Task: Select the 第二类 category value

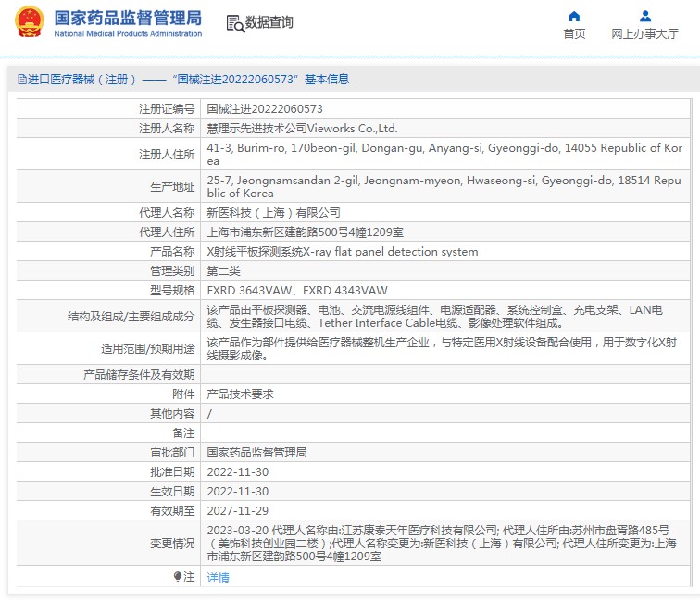Action: click(x=224, y=271)
